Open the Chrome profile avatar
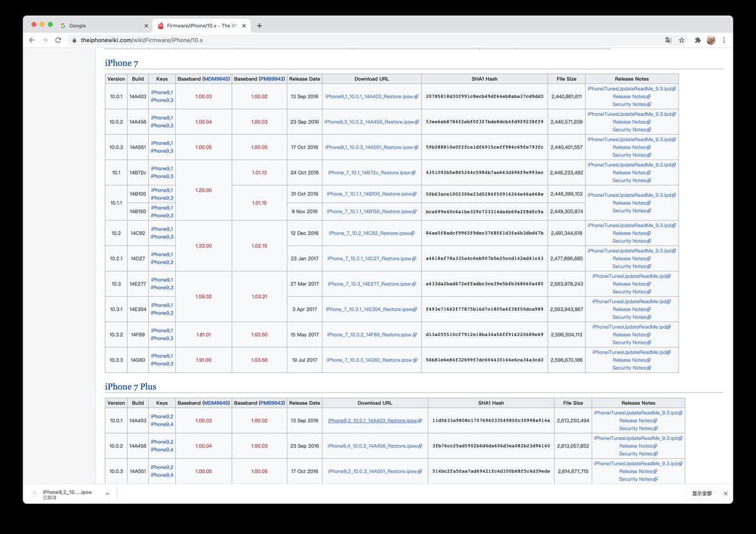756x534 pixels. pyautogui.click(x=711, y=40)
